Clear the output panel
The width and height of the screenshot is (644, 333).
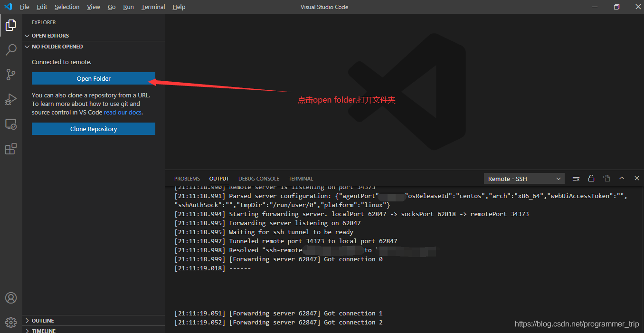(576, 179)
